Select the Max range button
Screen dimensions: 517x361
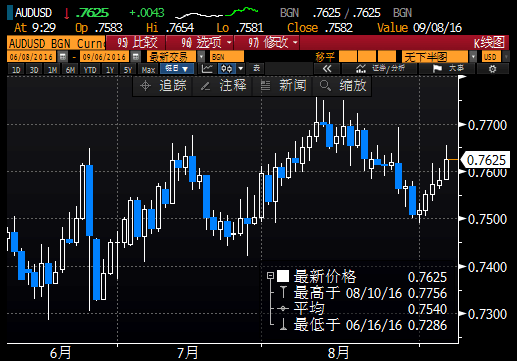click(x=148, y=70)
